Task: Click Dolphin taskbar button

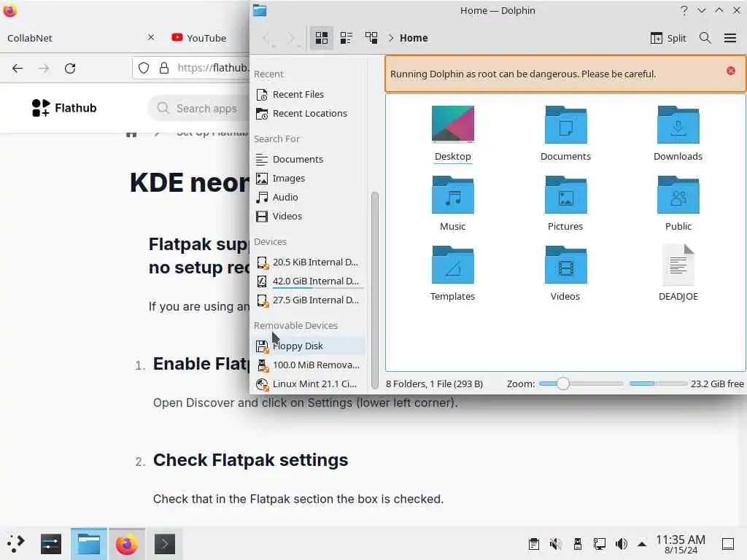Action: (88, 544)
